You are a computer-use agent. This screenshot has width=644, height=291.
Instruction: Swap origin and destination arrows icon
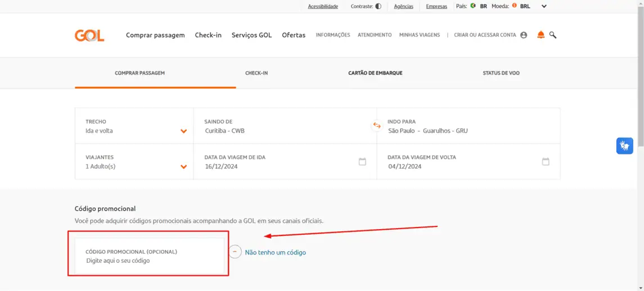coord(377,126)
